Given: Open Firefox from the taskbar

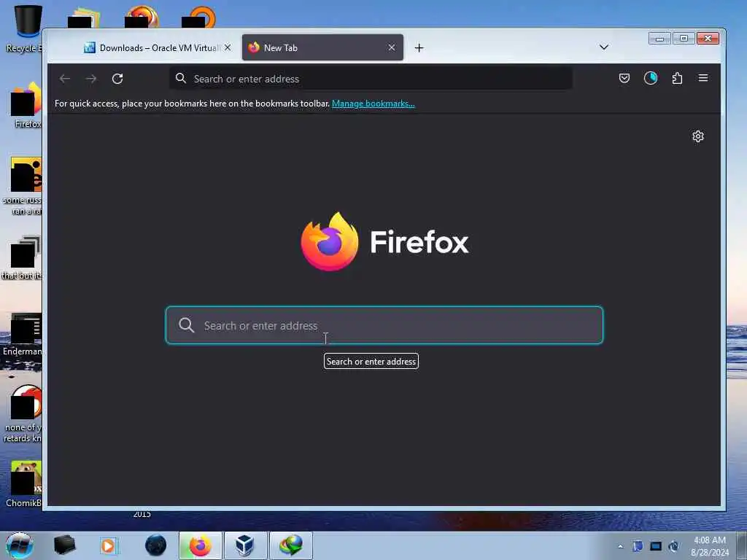Looking at the screenshot, I should coord(201,545).
